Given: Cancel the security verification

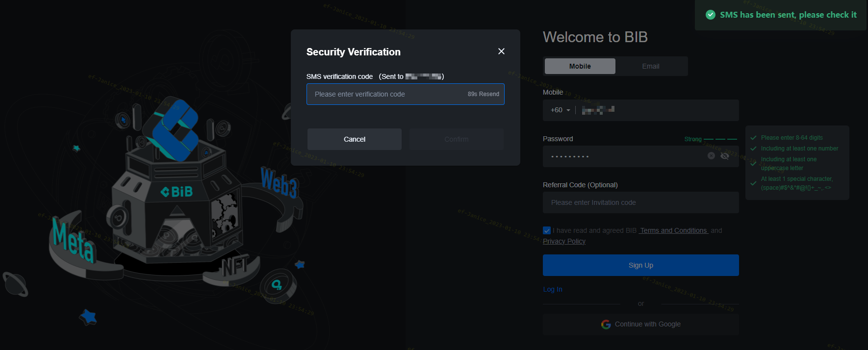Looking at the screenshot, I should click(x=355, y=139).
